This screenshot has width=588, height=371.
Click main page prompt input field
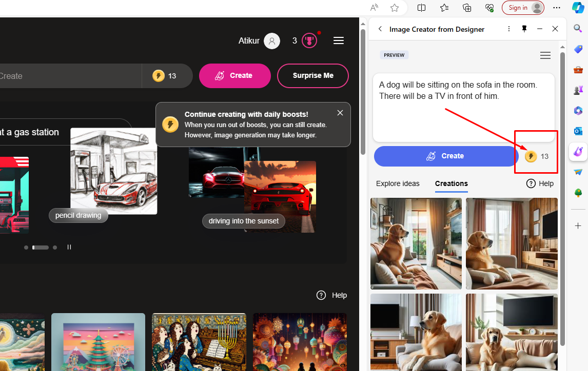click(70, 76)
